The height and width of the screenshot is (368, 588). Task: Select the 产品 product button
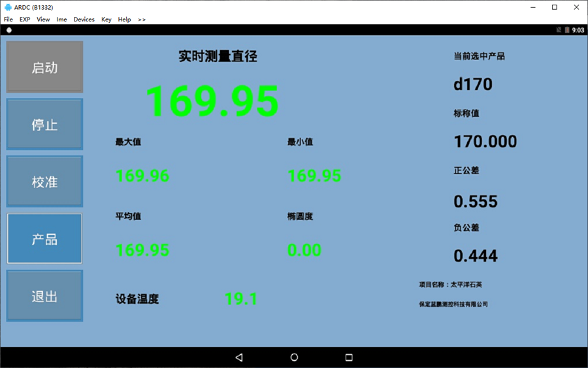pos(44,239)
